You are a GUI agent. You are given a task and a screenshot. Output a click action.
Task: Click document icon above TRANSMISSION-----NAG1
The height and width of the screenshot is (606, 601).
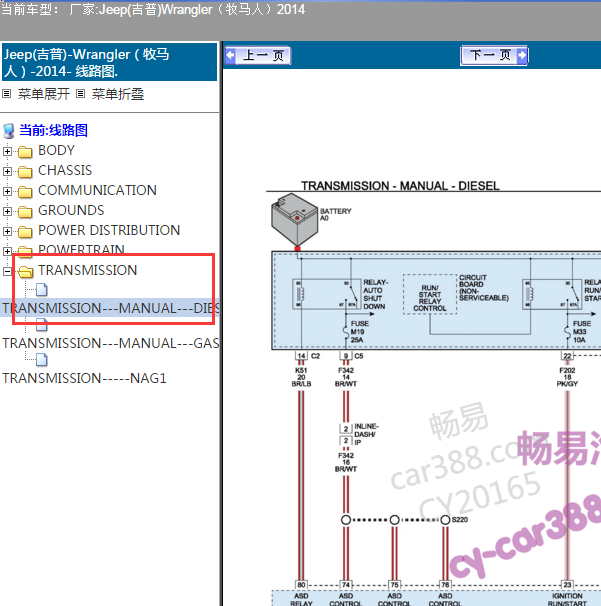click(42, 360)
